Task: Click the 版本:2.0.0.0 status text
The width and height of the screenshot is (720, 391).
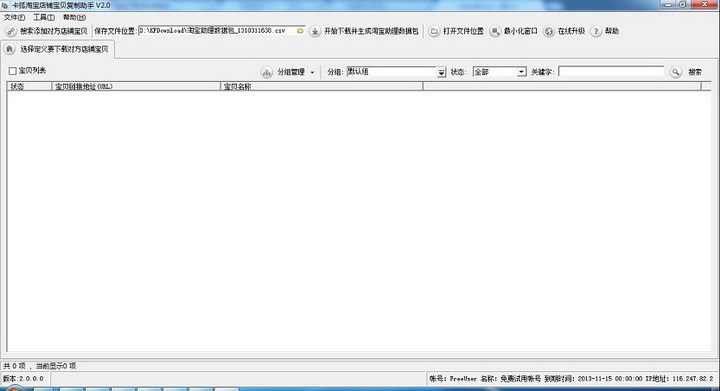Action: point(23,379)
